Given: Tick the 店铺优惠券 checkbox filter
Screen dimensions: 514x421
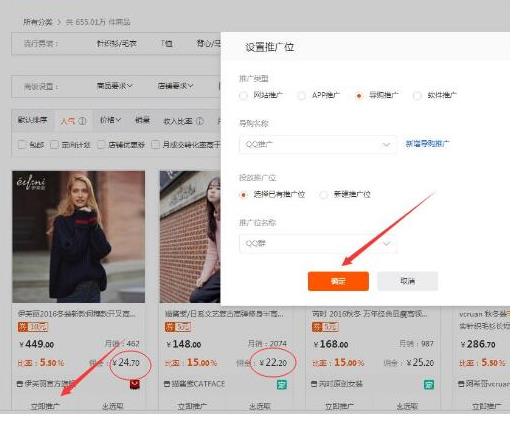Looking at the screenshot, I should (101, 145).
